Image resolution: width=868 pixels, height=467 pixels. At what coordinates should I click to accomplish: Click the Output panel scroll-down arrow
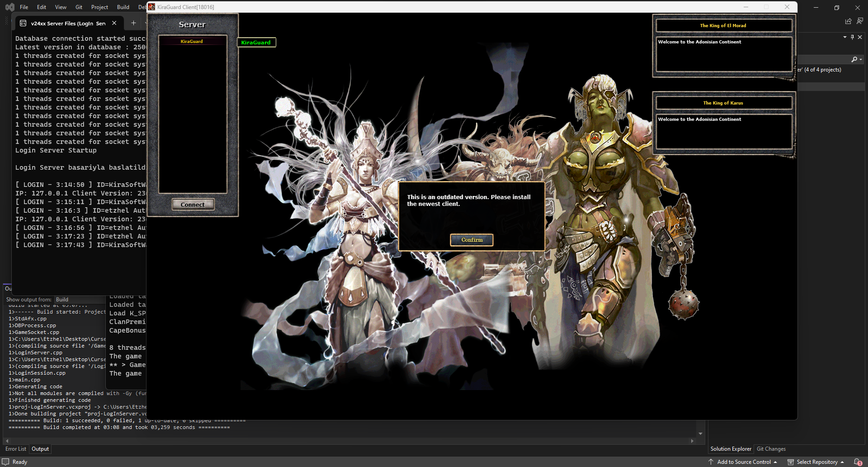700,434
